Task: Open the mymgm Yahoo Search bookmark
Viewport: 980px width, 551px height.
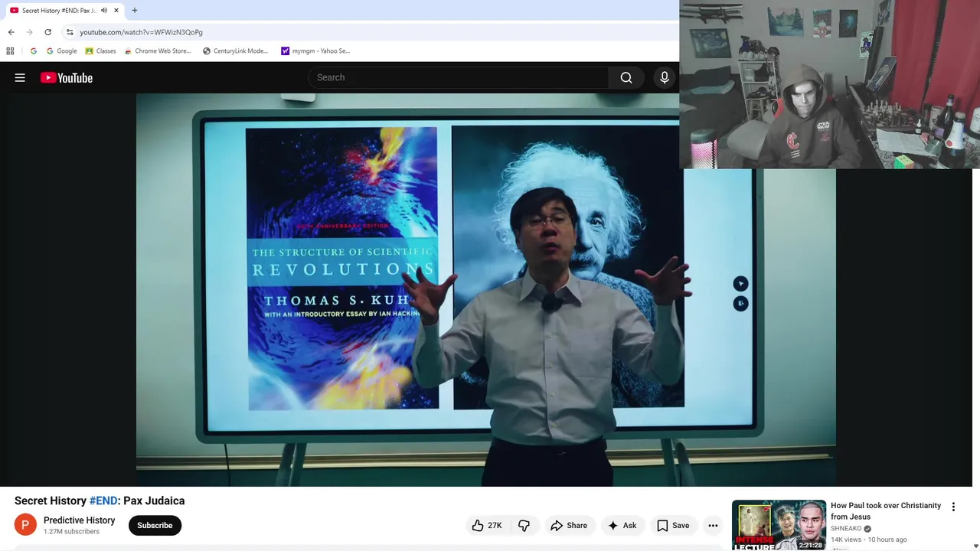Action: coord(315,51)
